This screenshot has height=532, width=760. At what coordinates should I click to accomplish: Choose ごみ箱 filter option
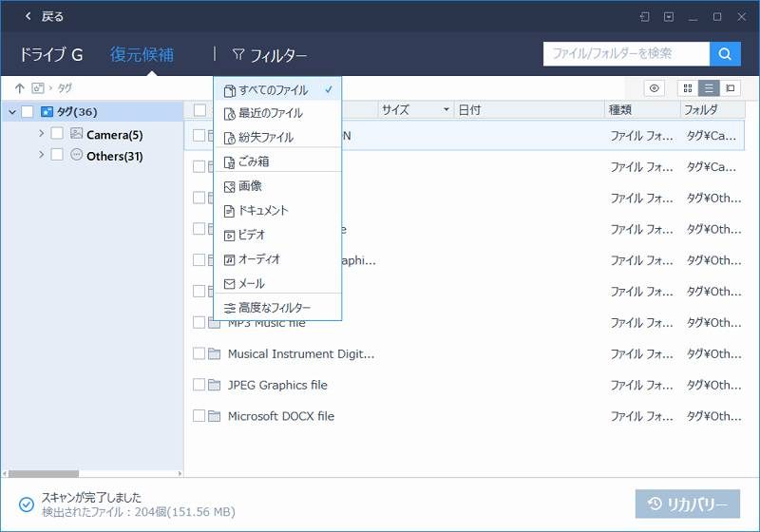click(x=254, y=161)
